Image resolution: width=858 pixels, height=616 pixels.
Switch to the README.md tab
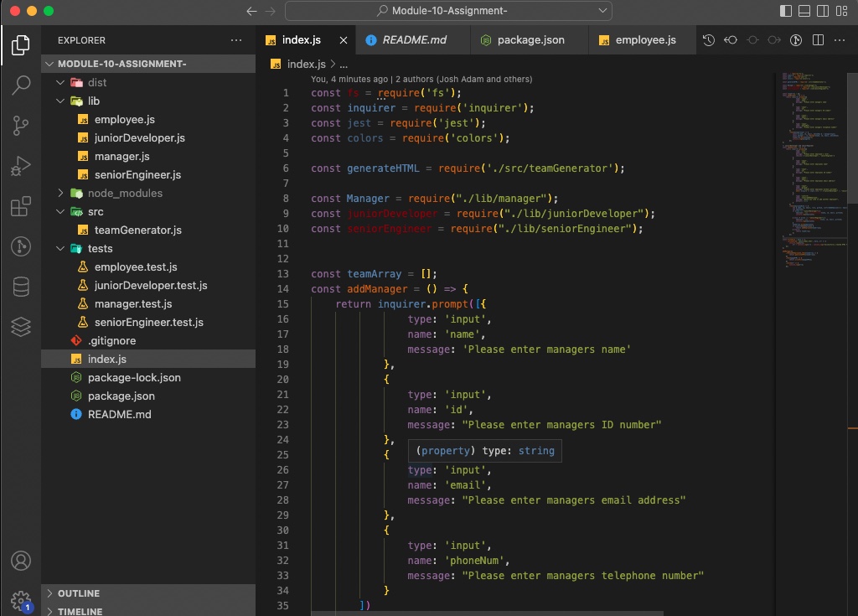pyautogui.click(x=413, y=40)
